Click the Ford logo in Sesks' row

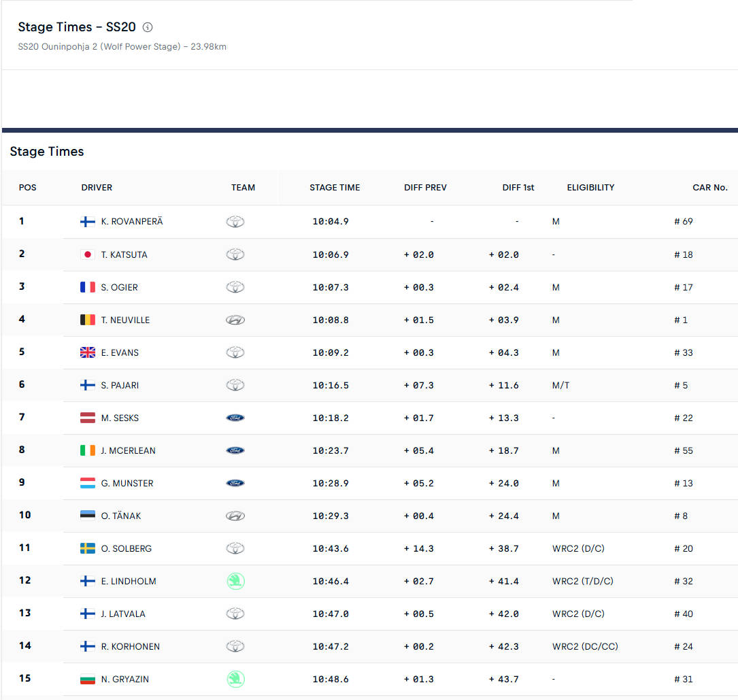(x=235, y=418)
